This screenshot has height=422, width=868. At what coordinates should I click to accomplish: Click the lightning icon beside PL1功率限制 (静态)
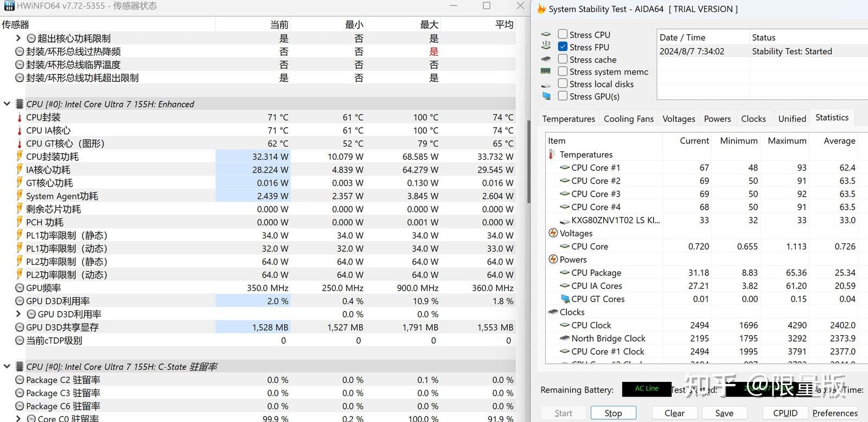(x=20, y=235)
